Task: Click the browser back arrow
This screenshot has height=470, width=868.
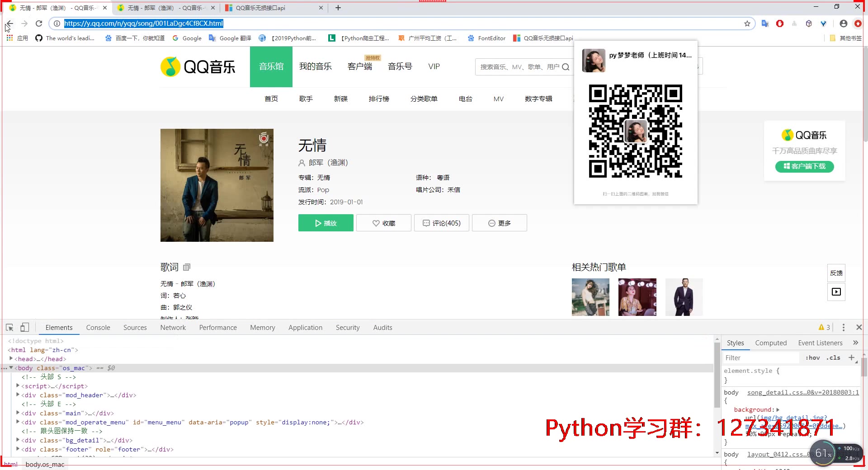Action: tap(10, 23)
